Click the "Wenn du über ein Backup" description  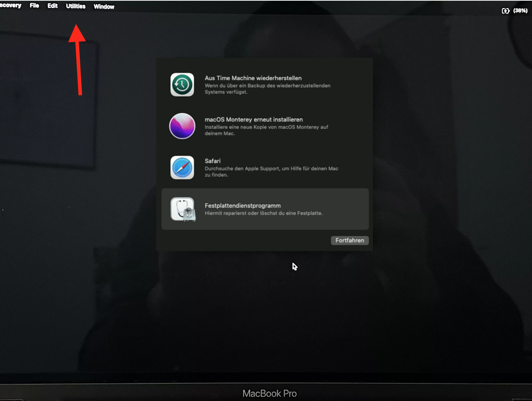click(267, 89)
